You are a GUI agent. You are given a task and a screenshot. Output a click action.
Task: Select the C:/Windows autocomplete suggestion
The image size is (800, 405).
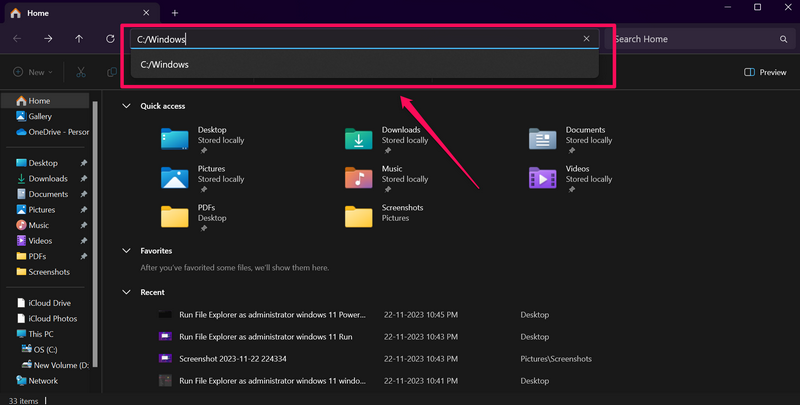click(x=165, y=65)
